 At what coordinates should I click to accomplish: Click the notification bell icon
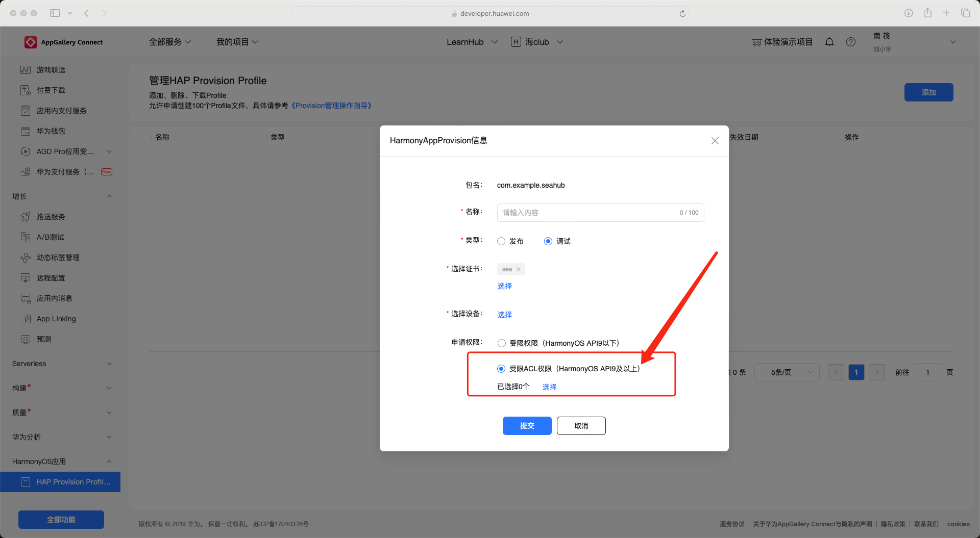point(829,42)
